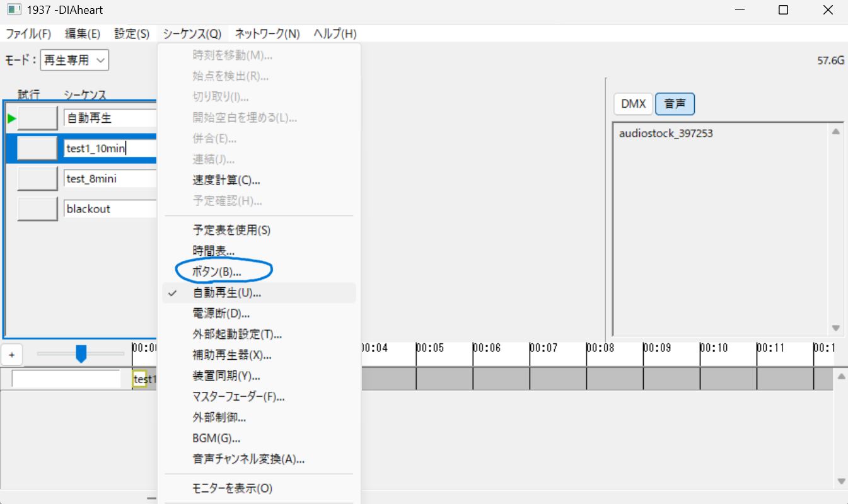Viewport: 848px width, 504px height.
Task: Click the green play arrow beside 自動再生
Action: click(11, 118)
